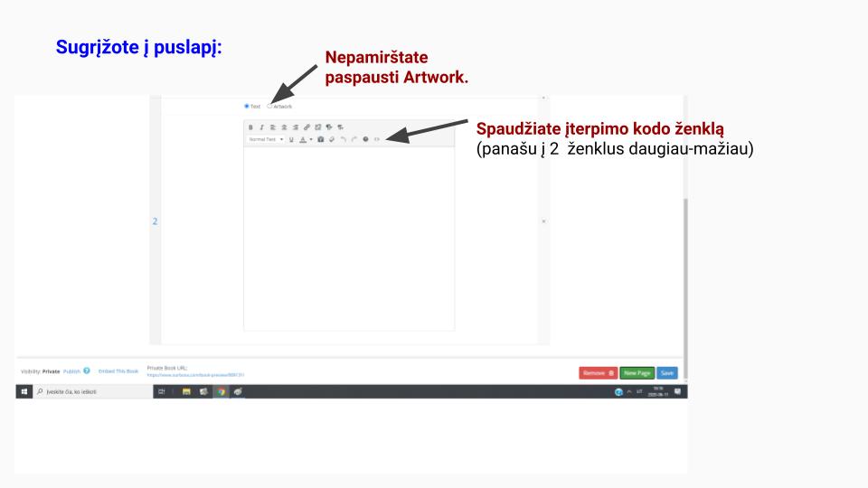Viewport: 868px width, 488px height.
Task: Click inside the page text editor area
Action: (348, 235)
